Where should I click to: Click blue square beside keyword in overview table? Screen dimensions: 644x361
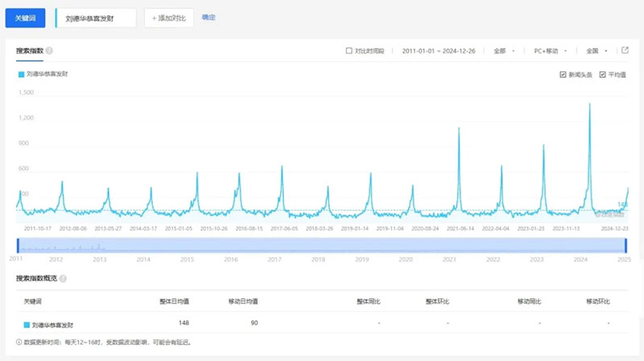click(x=27, y=325)
